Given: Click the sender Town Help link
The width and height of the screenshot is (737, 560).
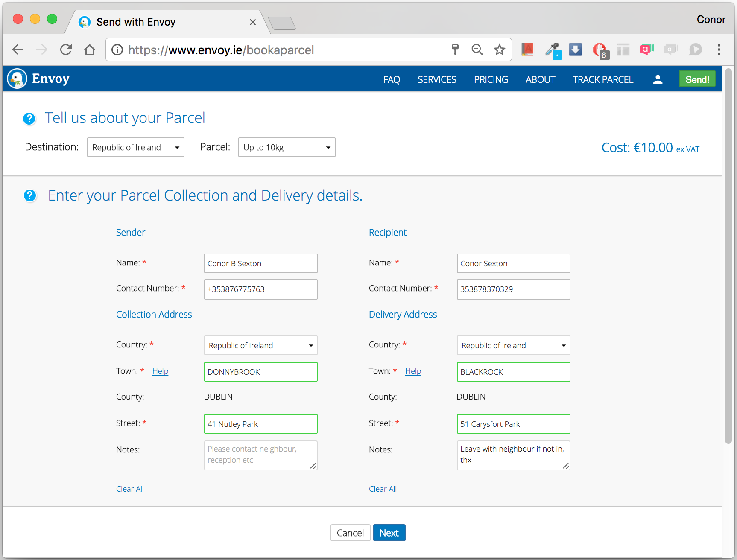Looking at the screenshot, I should point(160,371).
